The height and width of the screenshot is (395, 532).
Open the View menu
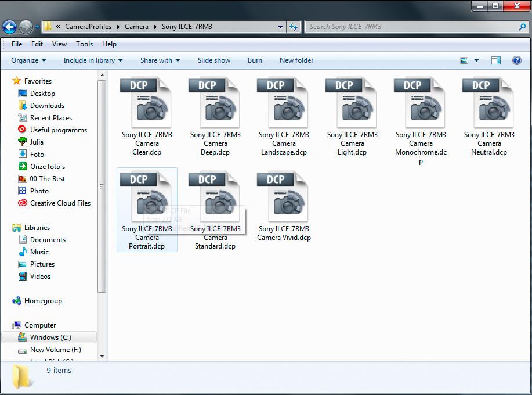click(x=59, y=44)
